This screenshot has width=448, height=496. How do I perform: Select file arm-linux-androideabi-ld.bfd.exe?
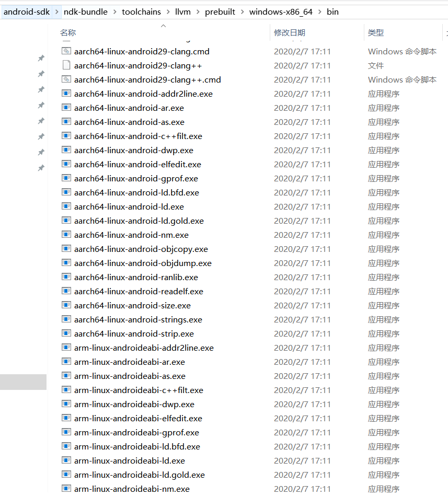click(x=137, y=447)
